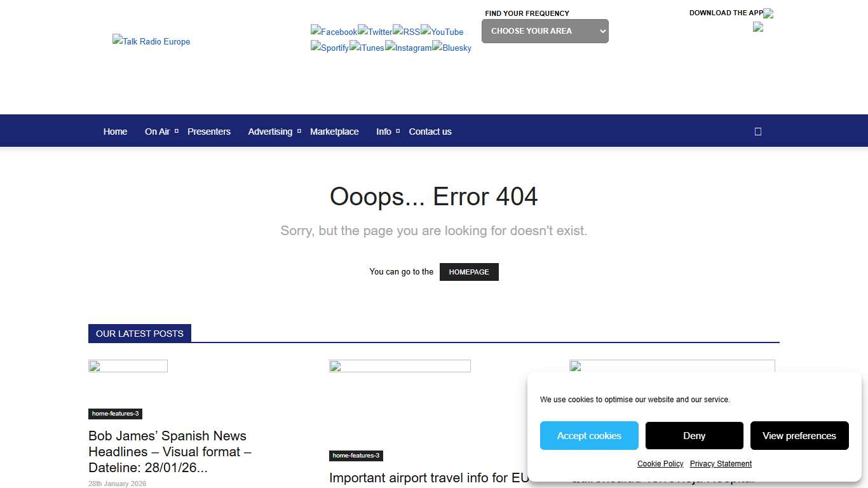Image resolution: width=868 pixels, height=488 pixels.
Task: Open the iTunes podcast icon
Action: [367, 48]
